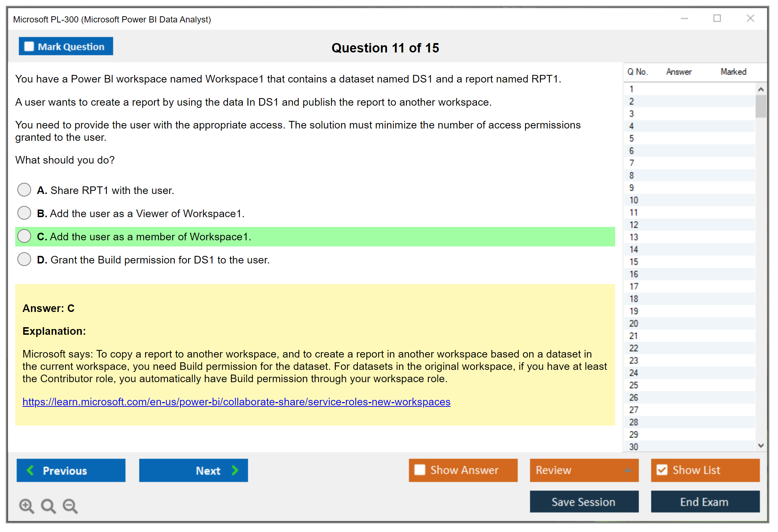Viewport: 778px width, 532px height.
Task: Enable the Show Answer checkbox
Action: 420,470
